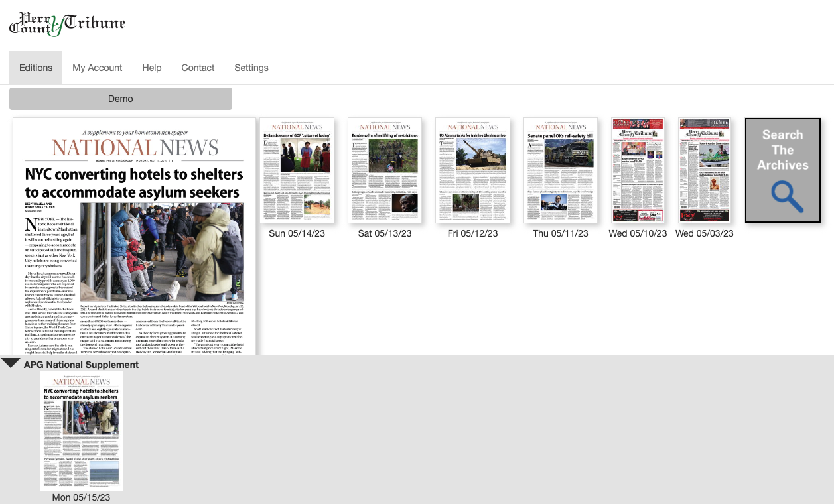Viewport: 834px width, 504px height.
Task: Open the Sun 05/14/23 edition thumbnail
Action: (x=297, y=170)
